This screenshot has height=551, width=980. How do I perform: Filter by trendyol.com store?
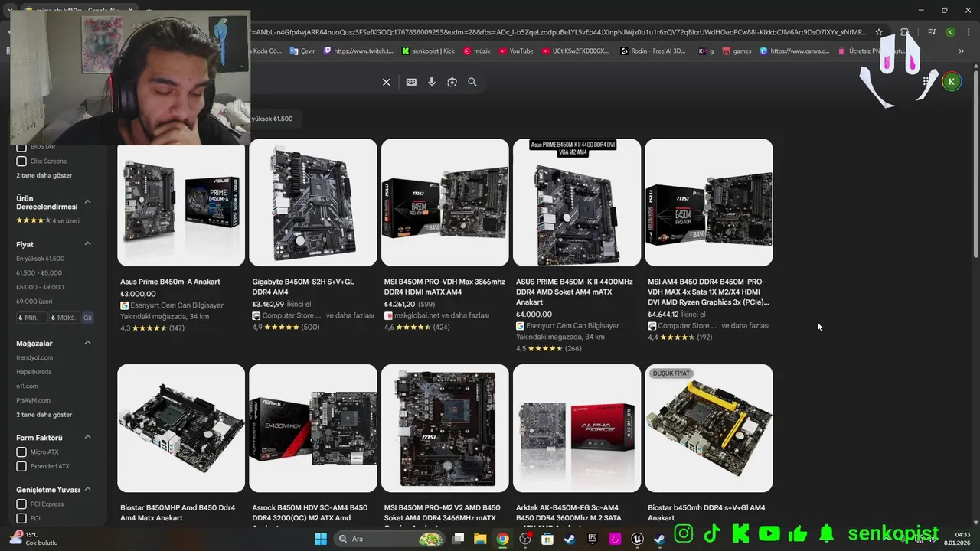pos(34,357)
